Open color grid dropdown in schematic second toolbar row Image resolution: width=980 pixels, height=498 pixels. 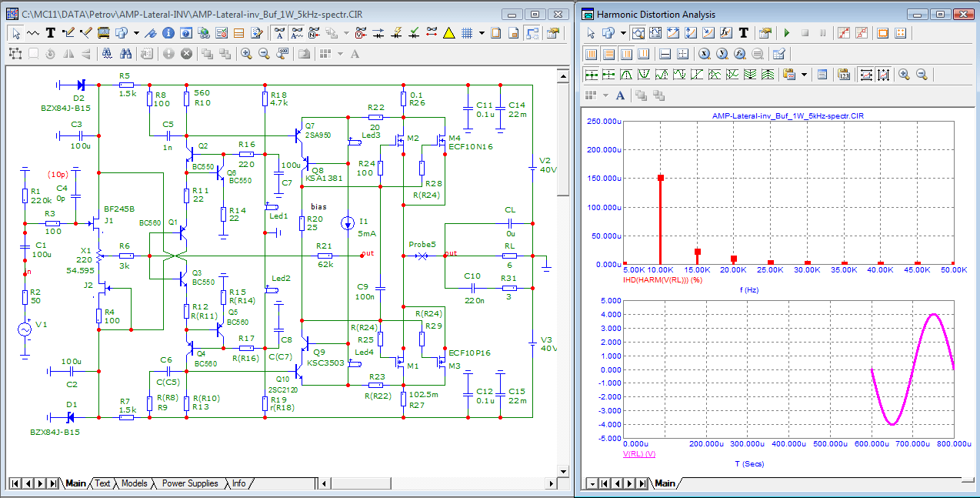[341, 53]
